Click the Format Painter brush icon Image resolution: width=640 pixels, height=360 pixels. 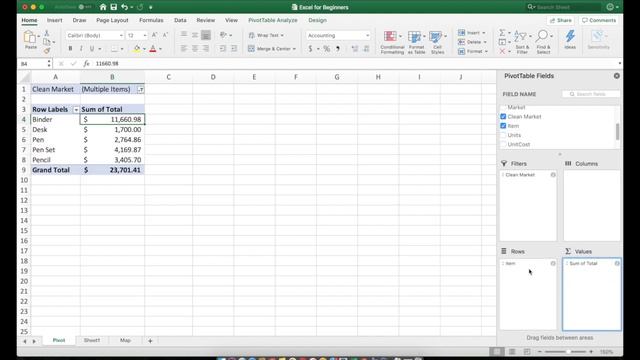pos(47,51)
